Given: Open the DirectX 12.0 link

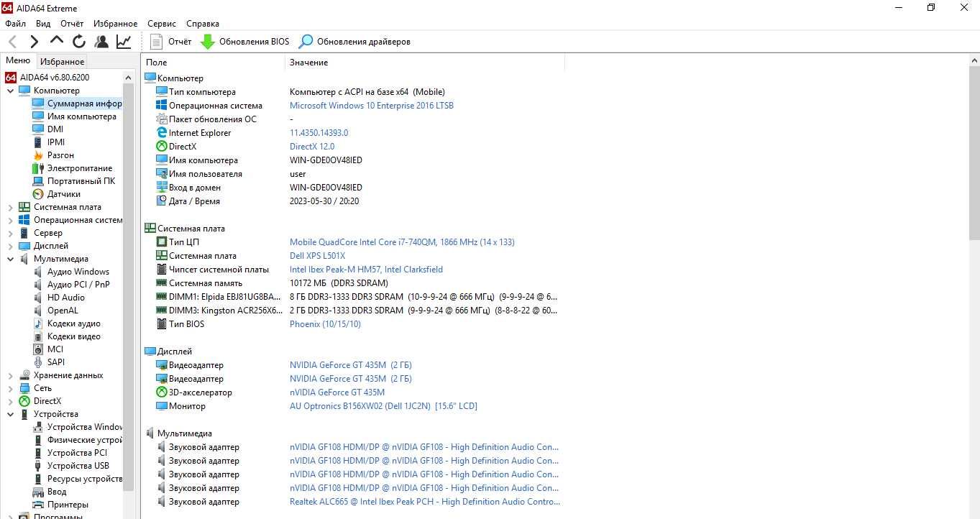Looking at the screenshot, I should pyautogui.click(x=312, y=146).
